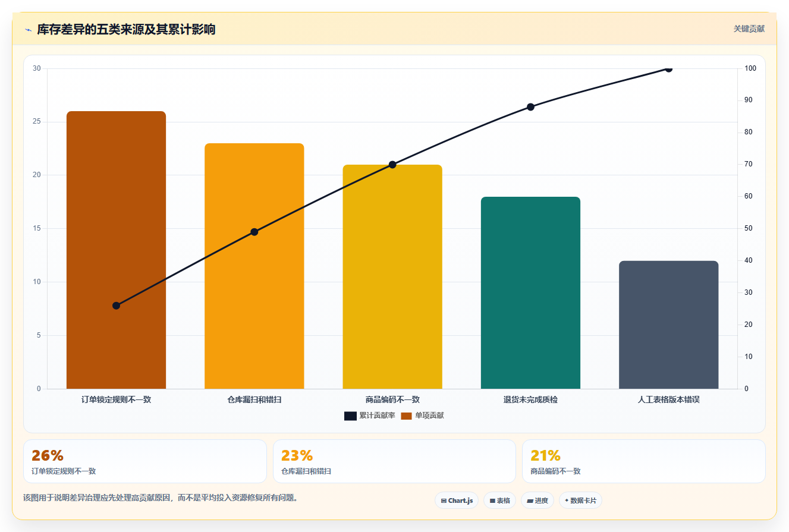Click the icon inside the 进度 chip
The width and height of the screenshot is (789, 532).
coord(530,500)
